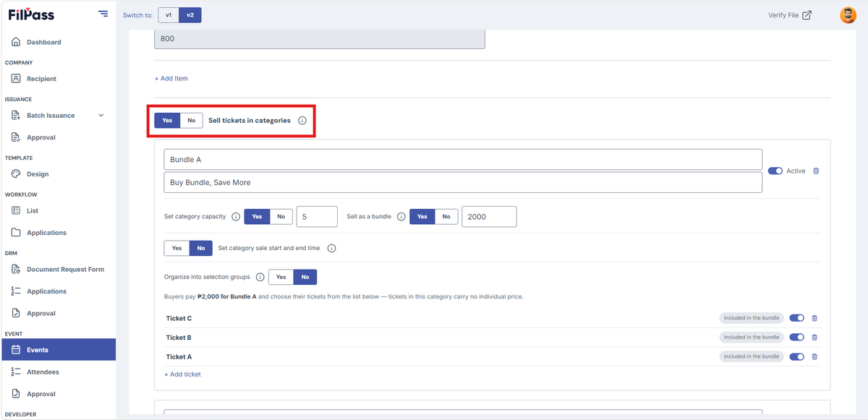Click the Ticket A row label
The height and width of the screenshot is (420, 868).
pyautogui.click(x=179, y=356)
